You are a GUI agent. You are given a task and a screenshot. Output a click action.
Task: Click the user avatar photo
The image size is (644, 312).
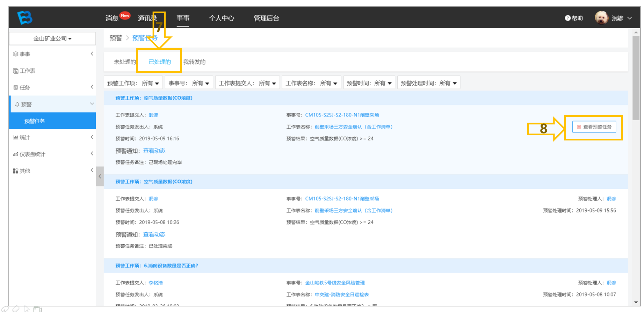(x=601, y=18)
